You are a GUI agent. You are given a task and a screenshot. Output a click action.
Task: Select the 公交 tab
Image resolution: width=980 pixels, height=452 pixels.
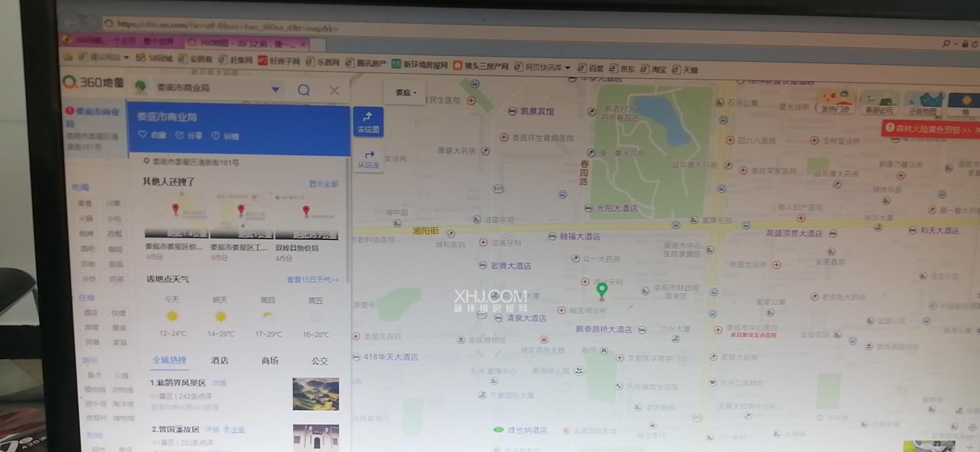coord(320,361)
